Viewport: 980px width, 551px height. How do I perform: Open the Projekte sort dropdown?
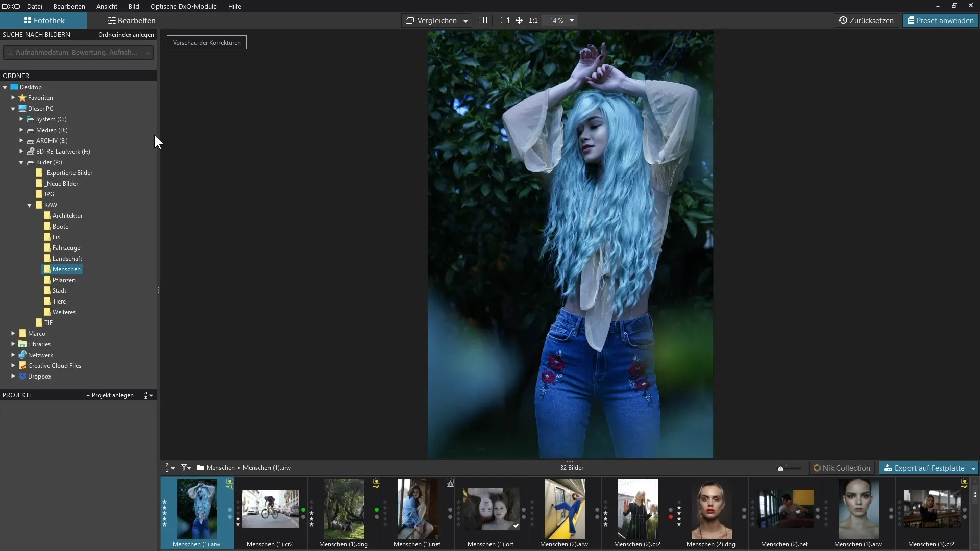[149, 395]
